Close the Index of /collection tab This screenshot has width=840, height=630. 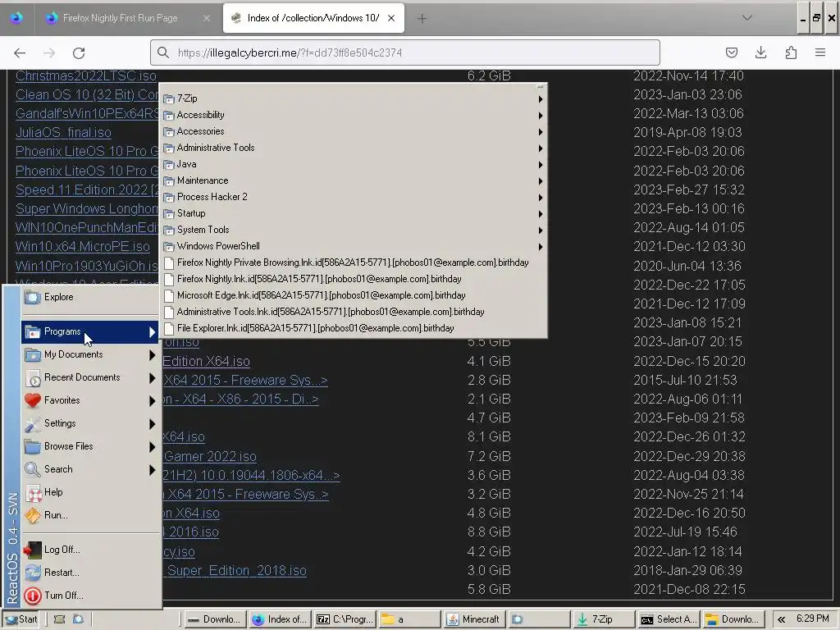[391, 18]
